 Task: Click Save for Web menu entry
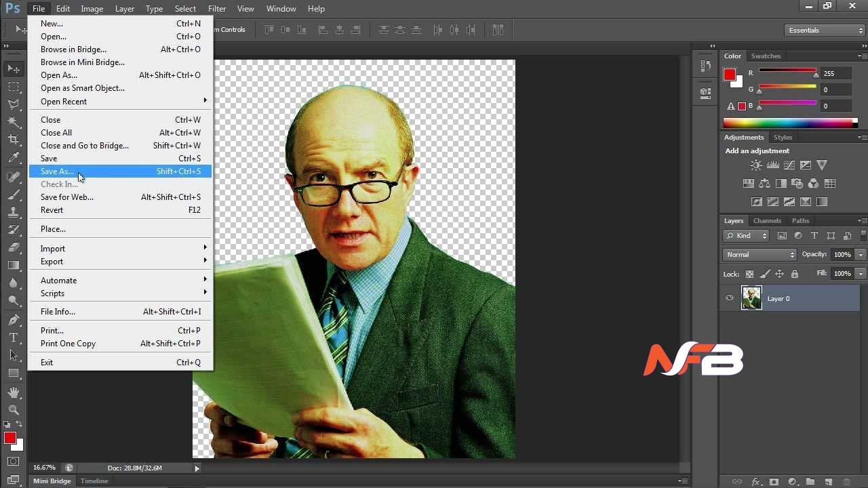[x=67, y=197]
